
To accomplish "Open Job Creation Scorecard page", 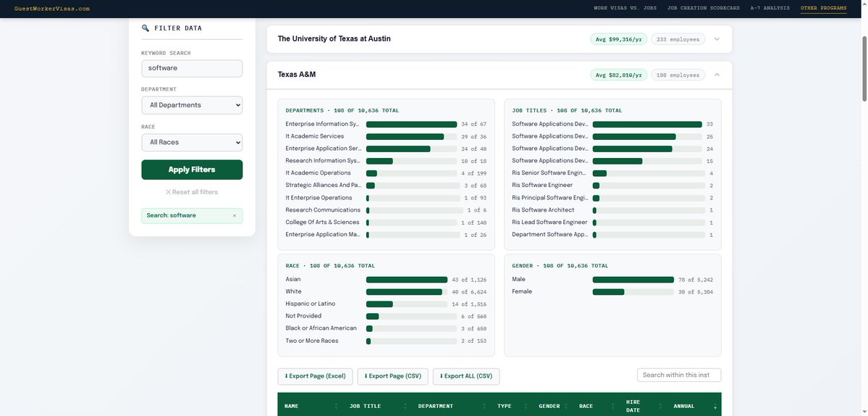I will coord(703,8).
